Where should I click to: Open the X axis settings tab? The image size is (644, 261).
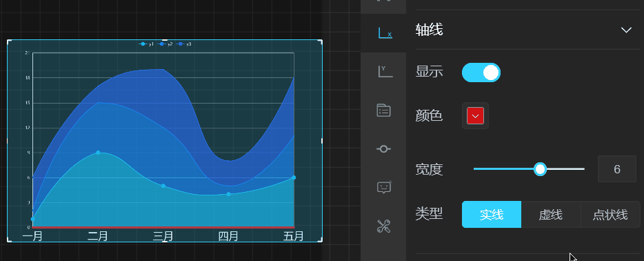[x=385, y=33]
